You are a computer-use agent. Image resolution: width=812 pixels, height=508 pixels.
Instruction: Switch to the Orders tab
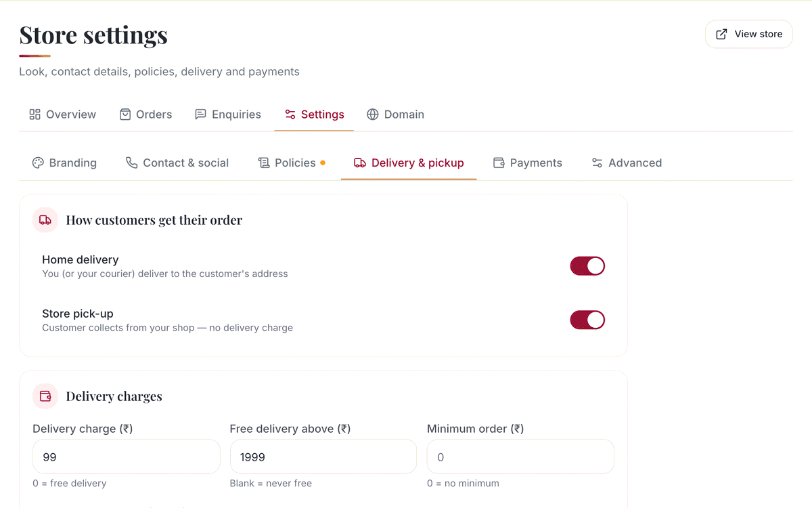tap(145, 114)
